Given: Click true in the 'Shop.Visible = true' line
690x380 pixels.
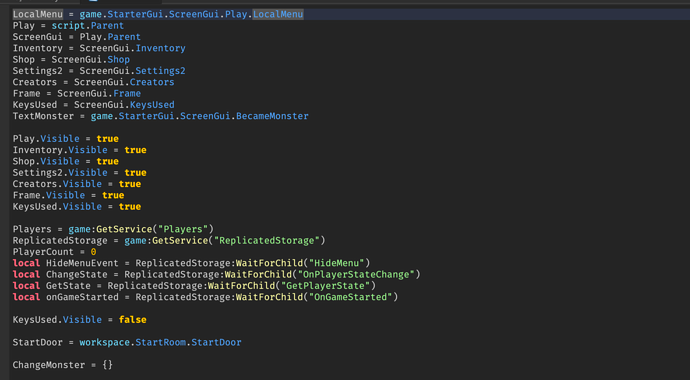Looking at the screenshot, I should pos(107,161).
